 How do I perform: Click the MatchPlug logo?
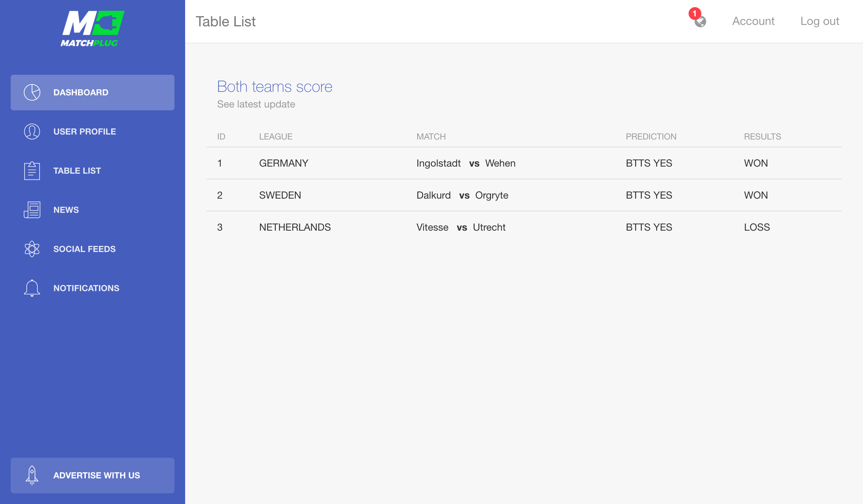[92, 29]
